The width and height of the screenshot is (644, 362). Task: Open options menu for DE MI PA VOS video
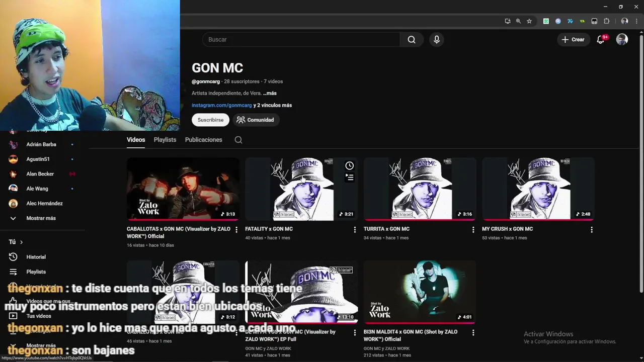coord(355,333)
